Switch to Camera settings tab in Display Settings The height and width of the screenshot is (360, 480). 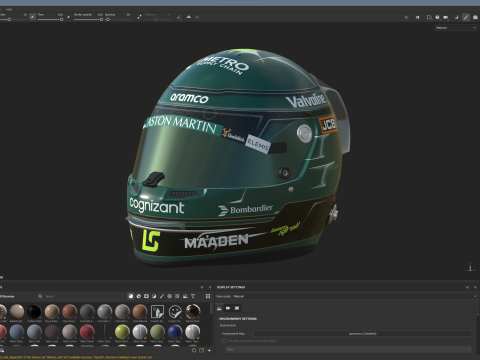[228, 308]
